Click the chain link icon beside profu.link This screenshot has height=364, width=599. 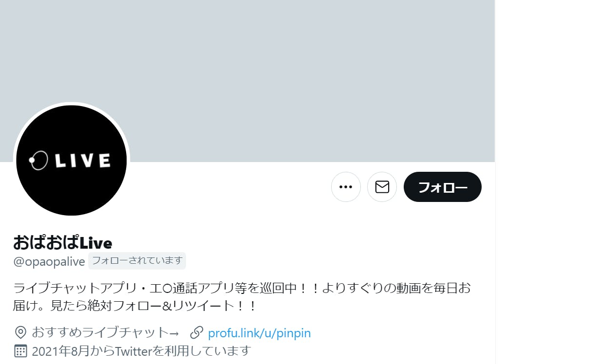(196, 333)
